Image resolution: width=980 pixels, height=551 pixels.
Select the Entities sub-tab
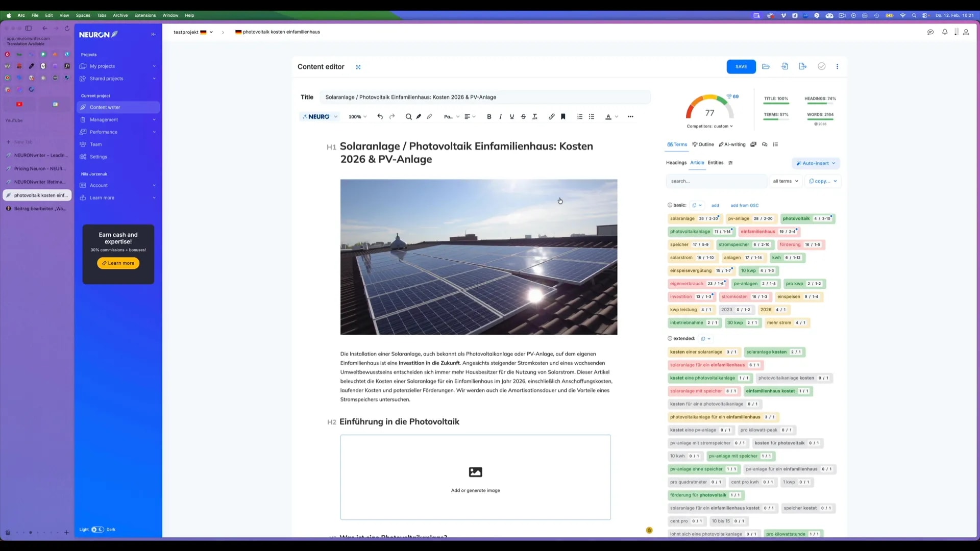(715, 163)
